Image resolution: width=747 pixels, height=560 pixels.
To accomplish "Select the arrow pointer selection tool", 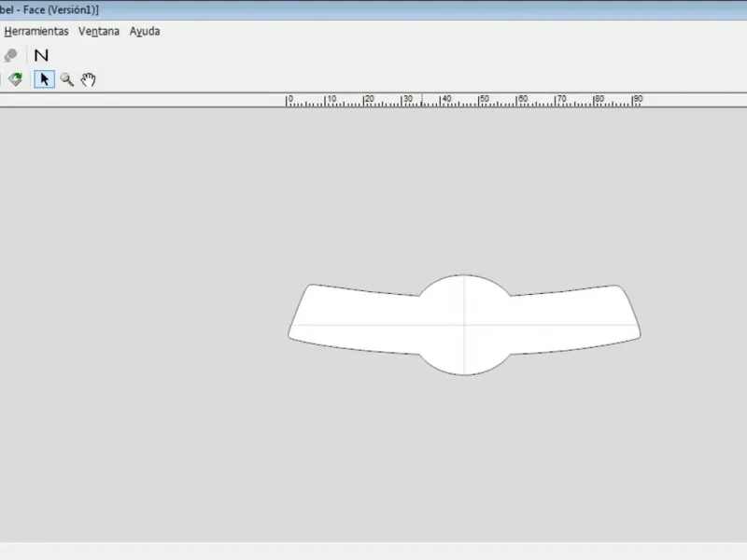I will tap(45, 79).
